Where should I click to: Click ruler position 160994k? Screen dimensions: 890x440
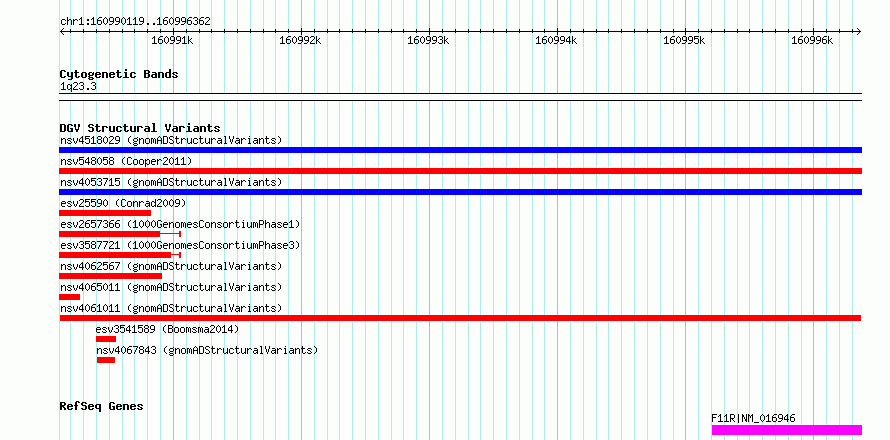point(556,40)
